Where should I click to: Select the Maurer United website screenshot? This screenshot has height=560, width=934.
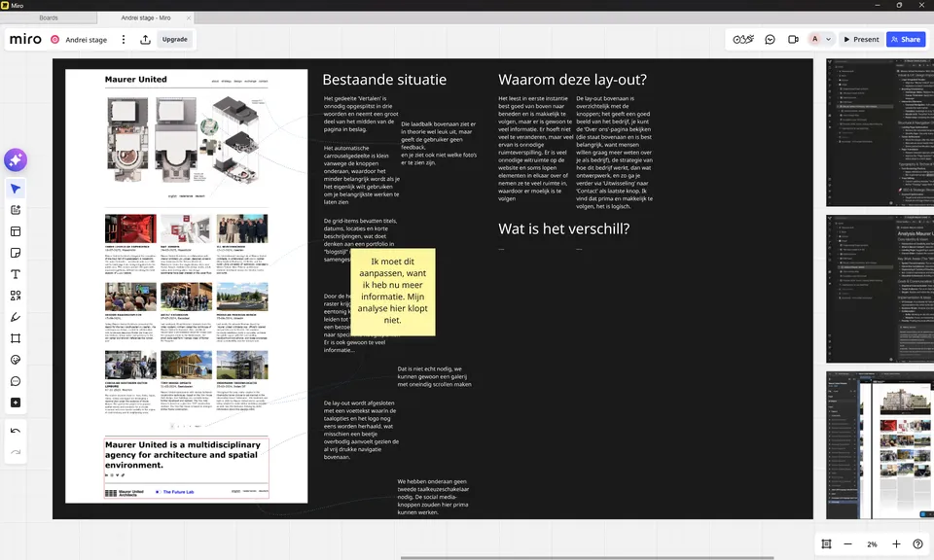(187, 286)
